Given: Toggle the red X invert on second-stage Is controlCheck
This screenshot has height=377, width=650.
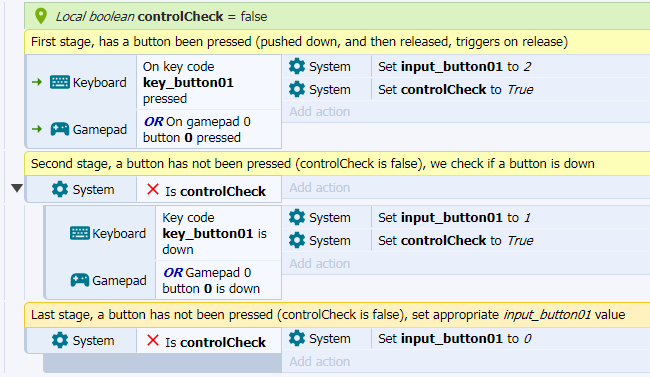Looking at the screenshot, I should (153, 190).
